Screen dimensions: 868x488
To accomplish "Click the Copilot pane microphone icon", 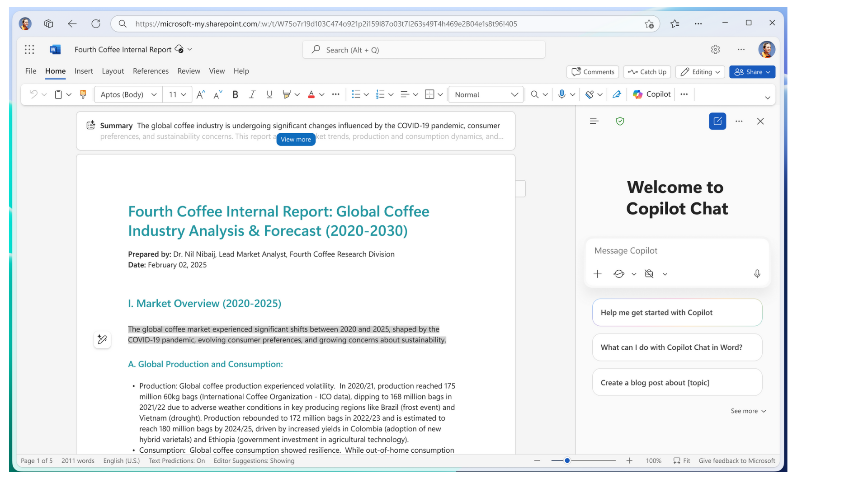I will point(757,274).
